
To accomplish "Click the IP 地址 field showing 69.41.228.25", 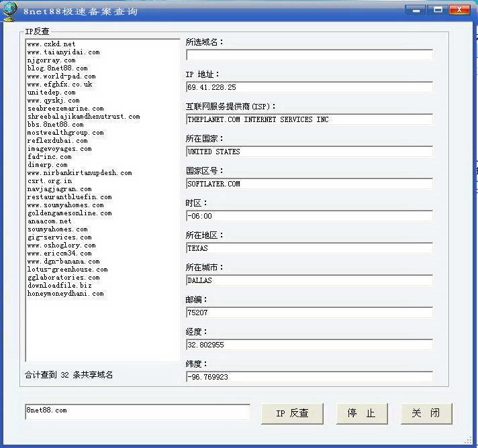I will 309,87.
